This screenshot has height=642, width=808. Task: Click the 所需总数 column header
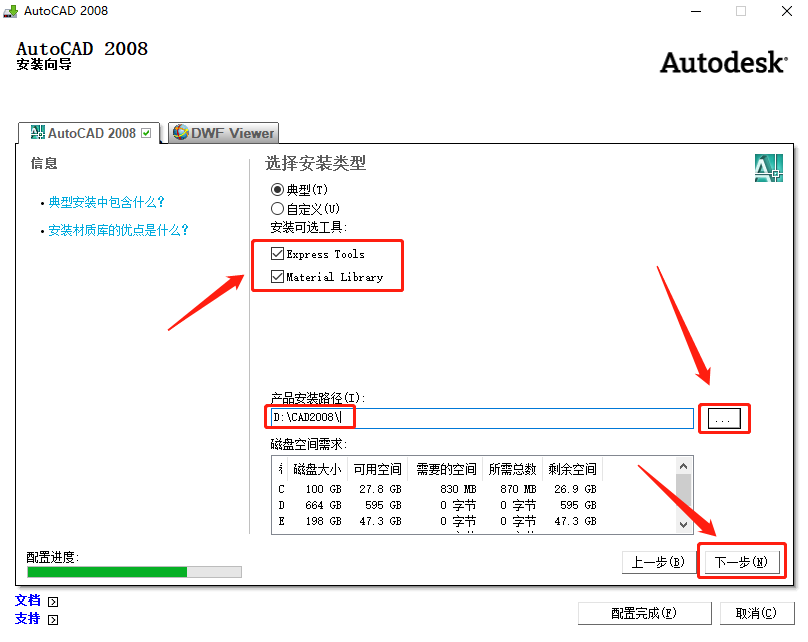click(x=513, y=469)
